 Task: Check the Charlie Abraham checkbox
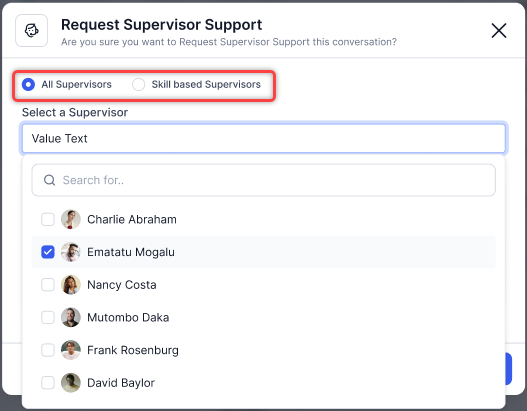[x=48, y=219]
